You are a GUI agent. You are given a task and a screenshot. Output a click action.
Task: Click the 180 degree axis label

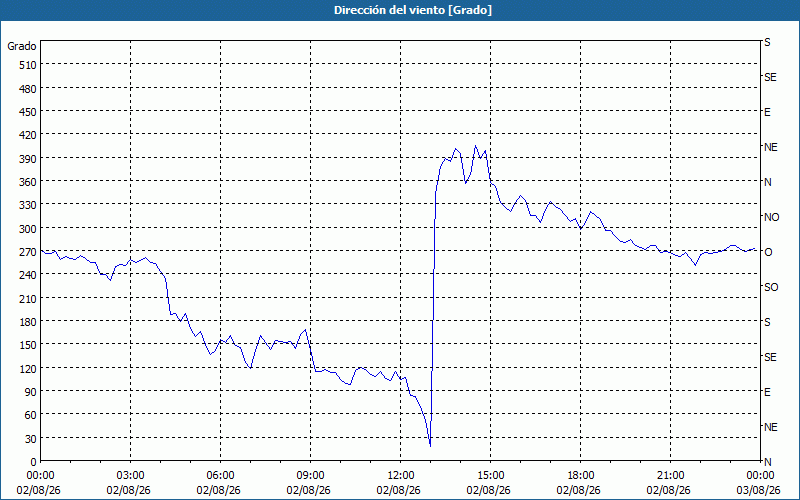click(28, 322)
